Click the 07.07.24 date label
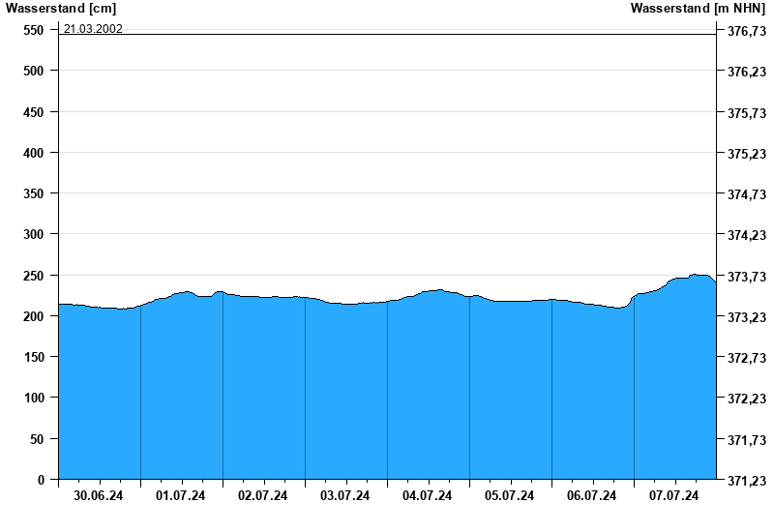The image size is (774, 532). click(674, 496)
